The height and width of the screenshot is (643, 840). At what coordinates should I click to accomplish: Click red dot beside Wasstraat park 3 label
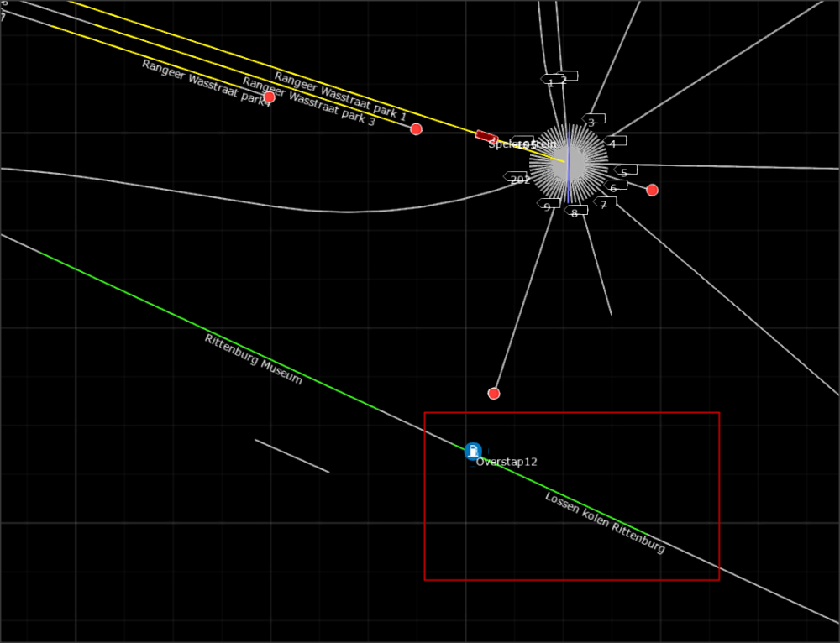[x=416, y=129]
